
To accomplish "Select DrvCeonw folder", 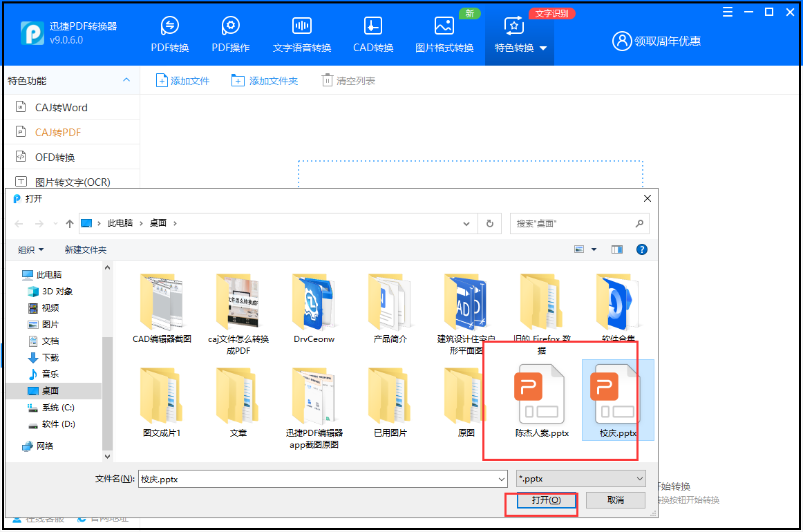I will click(x=314, y=310).
